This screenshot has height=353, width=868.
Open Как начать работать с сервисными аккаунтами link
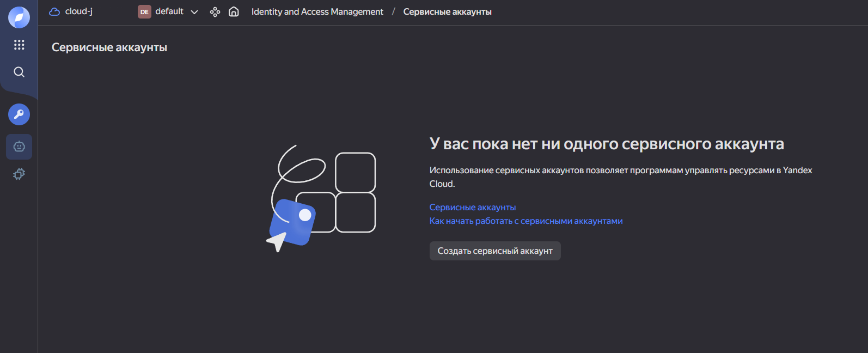click(525, 221)
